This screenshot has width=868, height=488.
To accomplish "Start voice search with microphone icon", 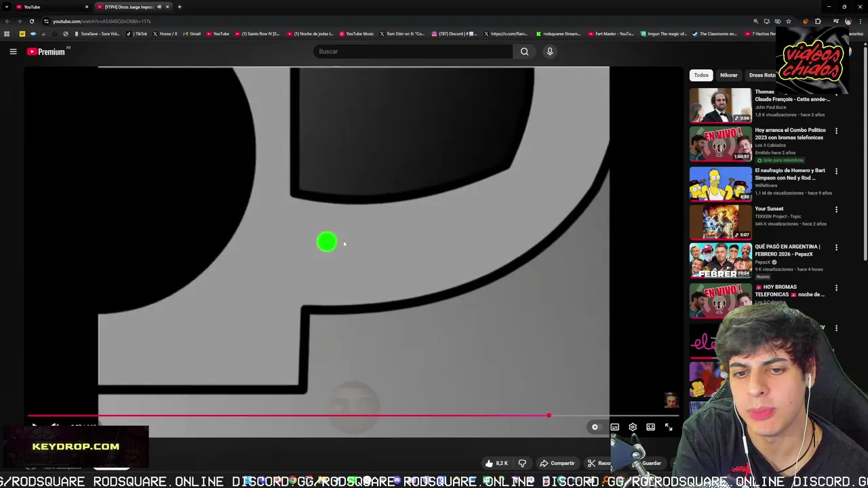I will [550, 52].
